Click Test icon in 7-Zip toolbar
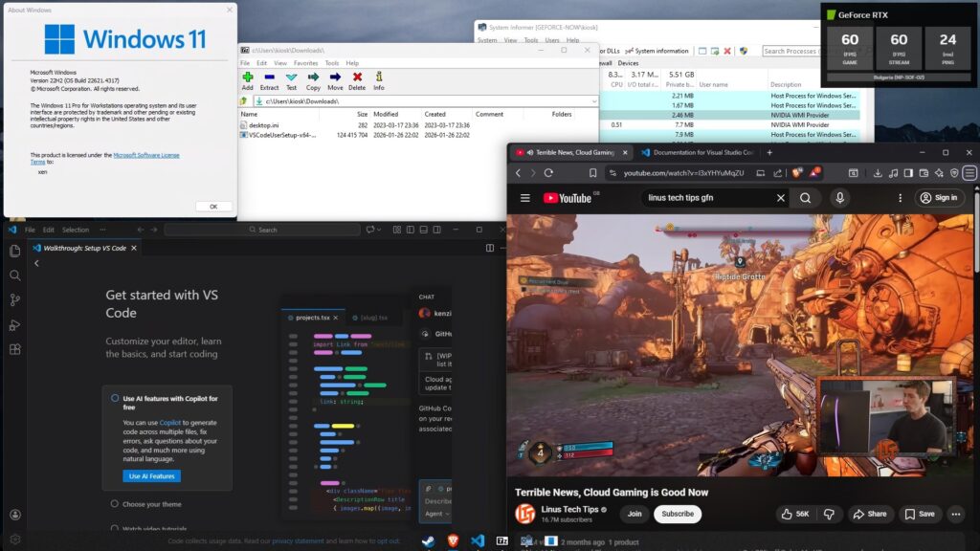Viewport: 980px width, 551px height. 291,77
